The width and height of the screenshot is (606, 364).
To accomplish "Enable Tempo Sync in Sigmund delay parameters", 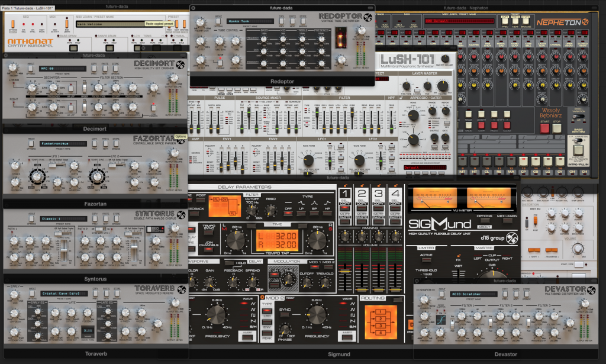I will coord(209,233).
